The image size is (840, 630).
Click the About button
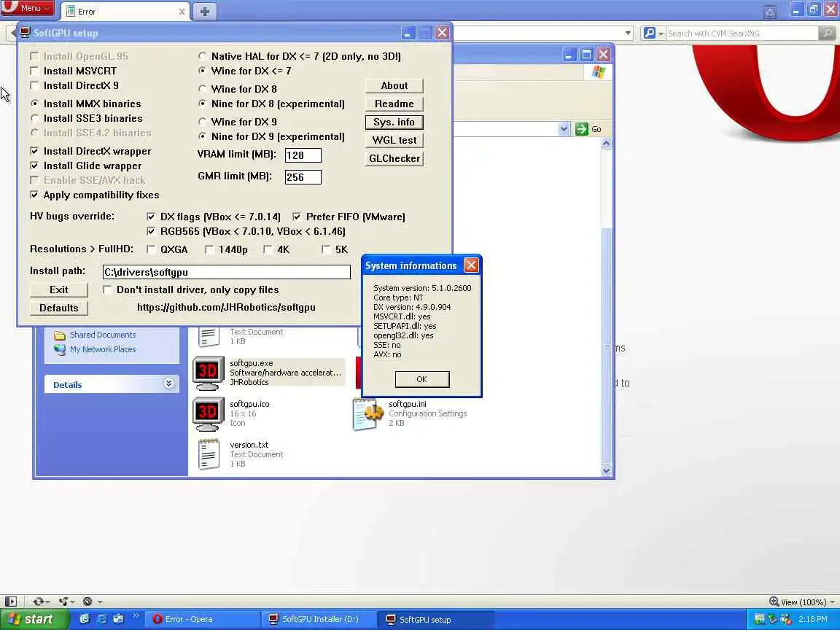click(x=394, y=86)
